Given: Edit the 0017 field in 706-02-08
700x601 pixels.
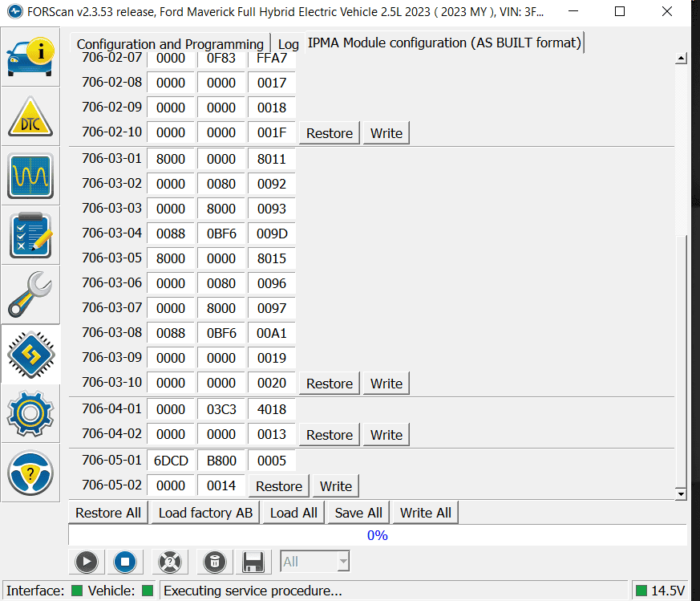Looking at the screenshot, I should pyautogui.click(x=272, y=83).
